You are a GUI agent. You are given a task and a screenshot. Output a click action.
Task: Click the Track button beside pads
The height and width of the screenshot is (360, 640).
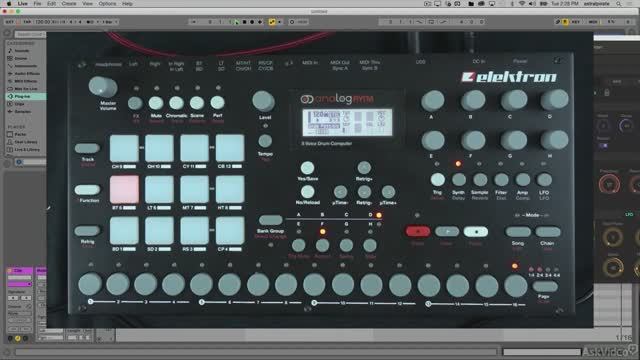pyautogui.click(x=87, y=148)
